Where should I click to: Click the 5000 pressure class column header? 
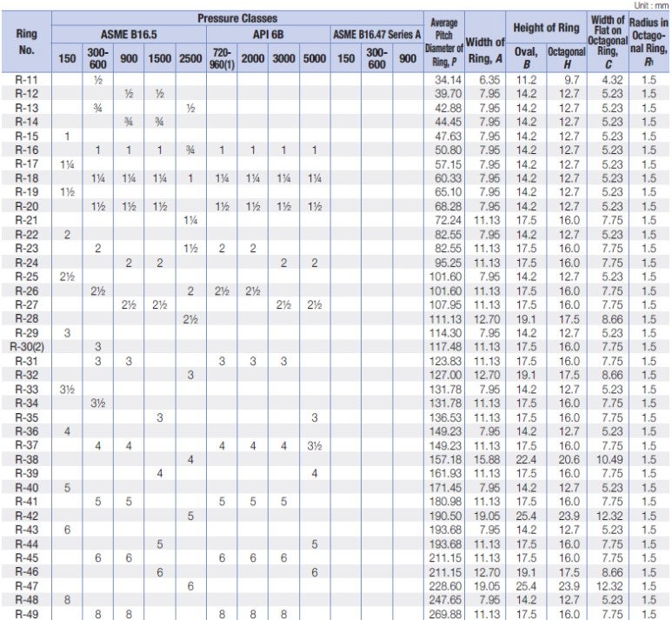click(315, 58)
